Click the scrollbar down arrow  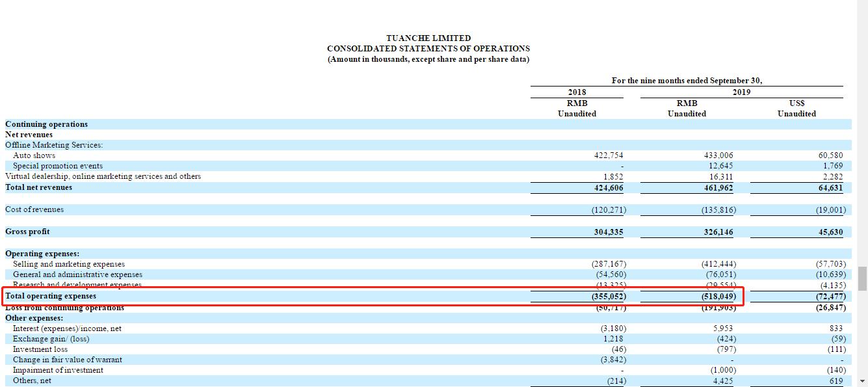click(862, 381)
